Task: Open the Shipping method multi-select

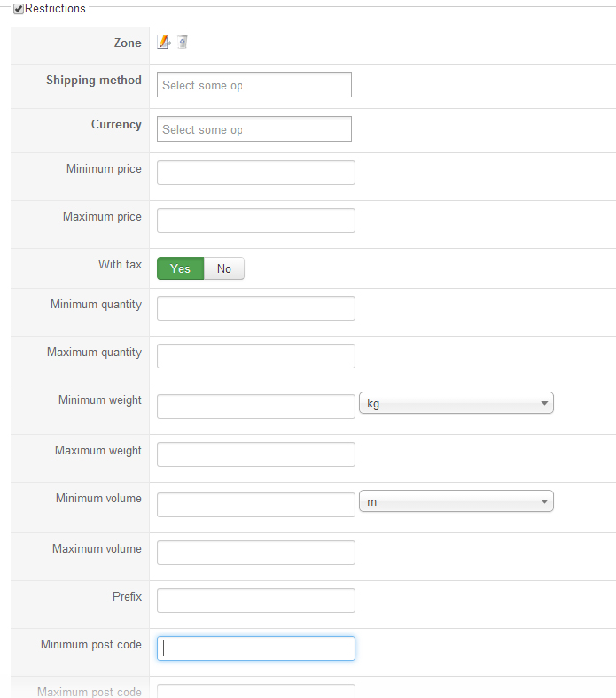Action: 254,85
